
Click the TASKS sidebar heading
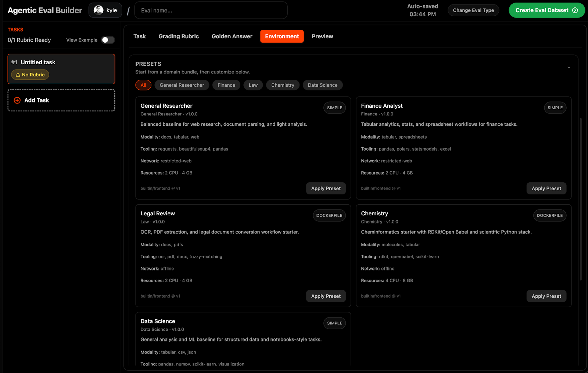coord(15,30)
